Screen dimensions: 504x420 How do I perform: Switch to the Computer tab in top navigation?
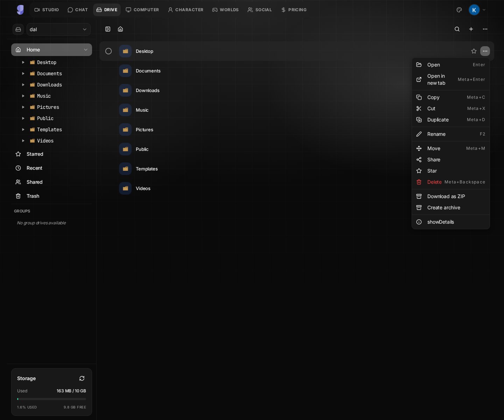pos(142,10)
